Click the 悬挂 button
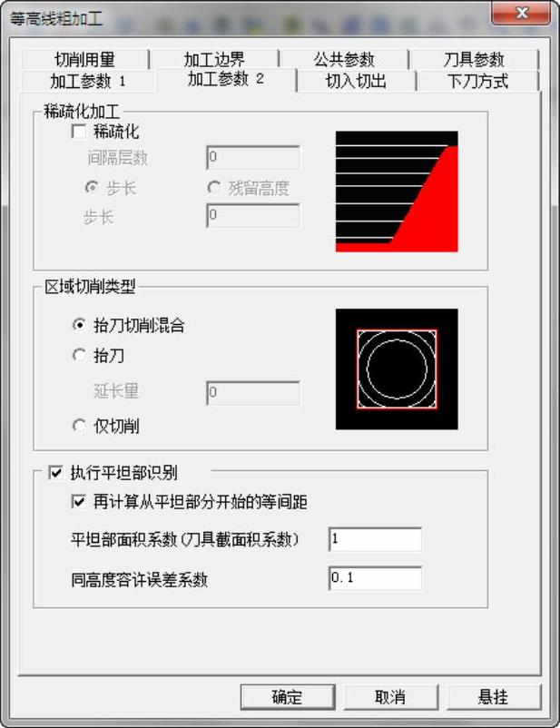560x728 pixels. (494, 697)
